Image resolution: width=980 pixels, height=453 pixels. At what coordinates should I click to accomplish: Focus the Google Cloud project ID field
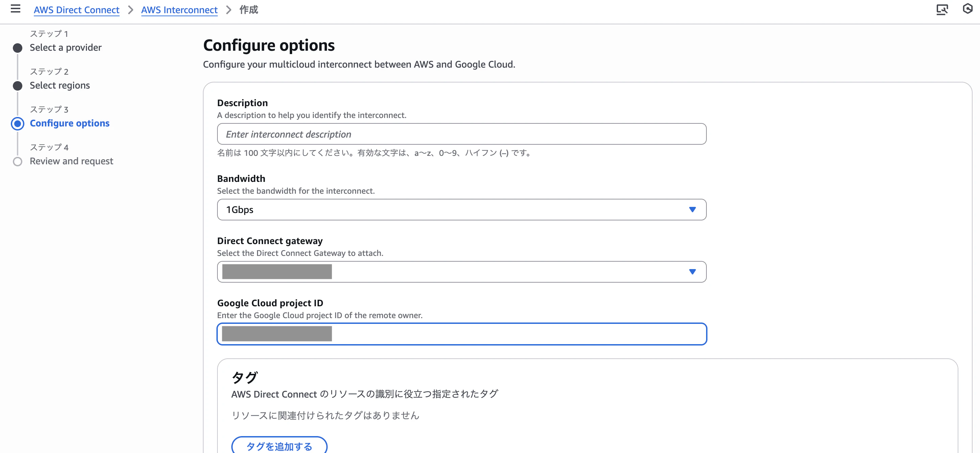tap(462, 334)
